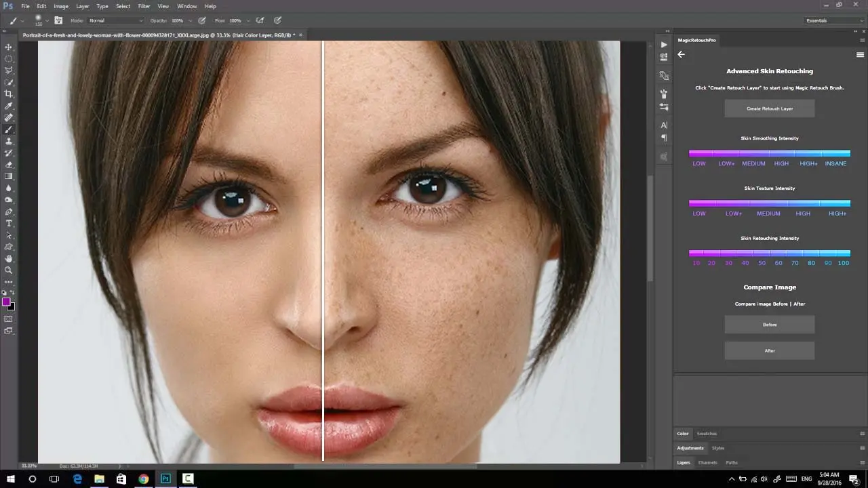The height and width of the screenshot is (488, 868).
Task: Switch to the Swatches tab
Action: [707, 433]
